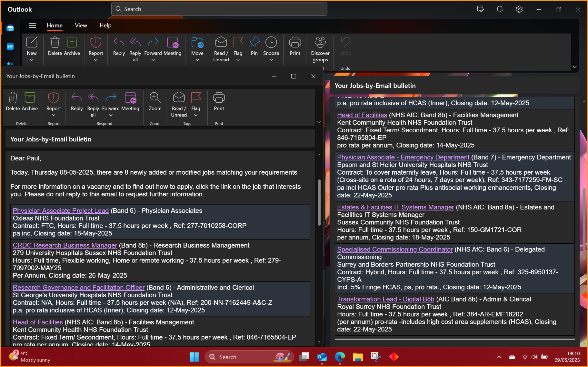Image resolution: width=588 pixels, height=367 pixels.
Task: Open Outlook settings gear
Action: tap(519, 9)
